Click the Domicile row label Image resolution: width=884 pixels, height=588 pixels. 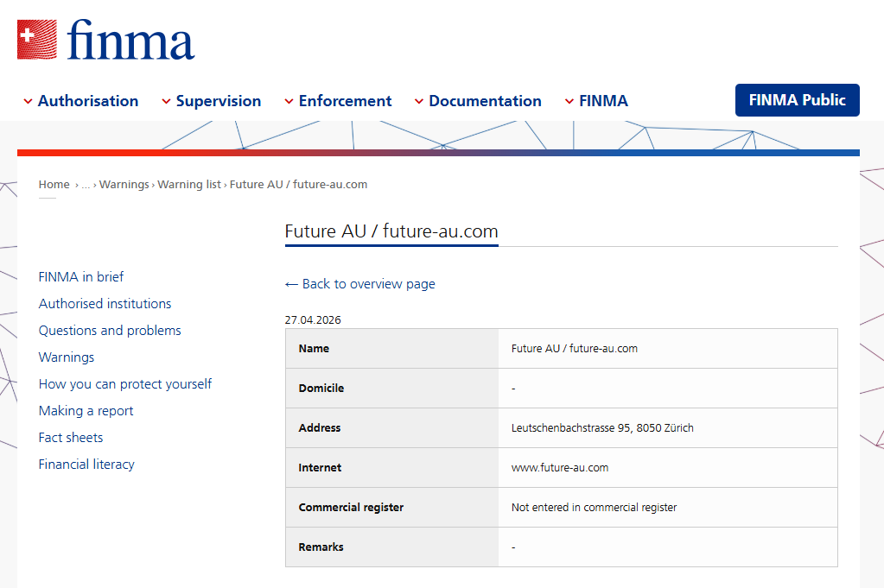point(321,388)
